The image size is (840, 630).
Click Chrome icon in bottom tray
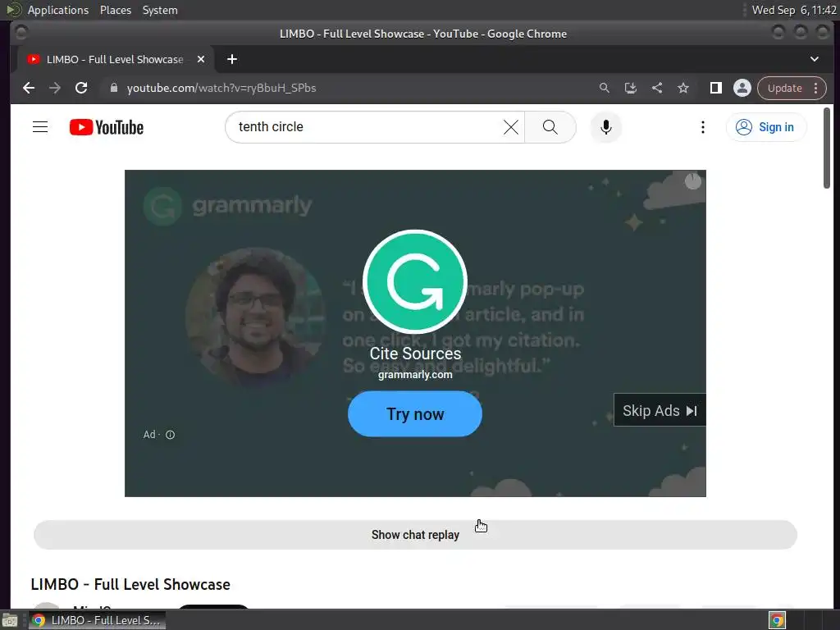pyautogui.click(x=778, y=620)
